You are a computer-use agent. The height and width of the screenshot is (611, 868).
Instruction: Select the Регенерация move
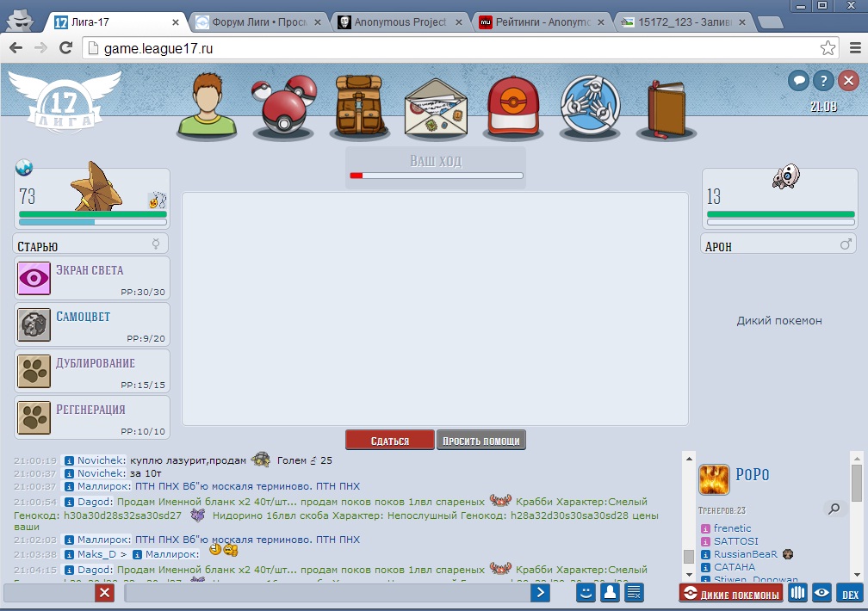pos(92,418)
